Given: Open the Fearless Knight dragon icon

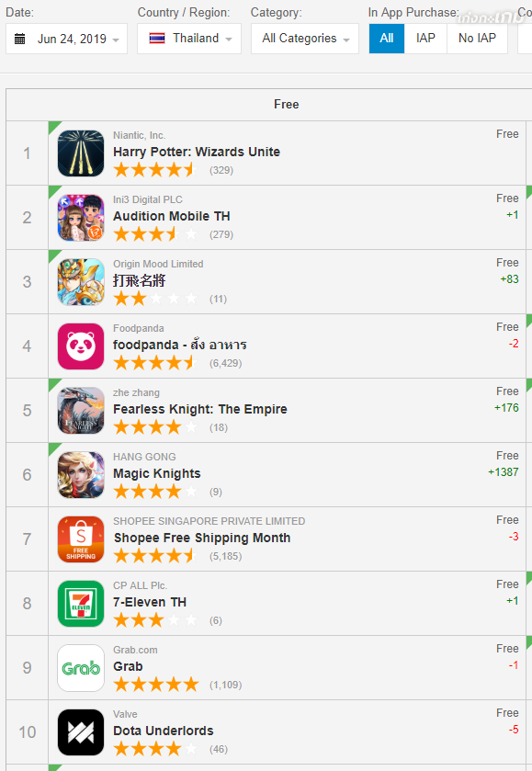Looking at the screenshot, I should (x=81, y=411).
